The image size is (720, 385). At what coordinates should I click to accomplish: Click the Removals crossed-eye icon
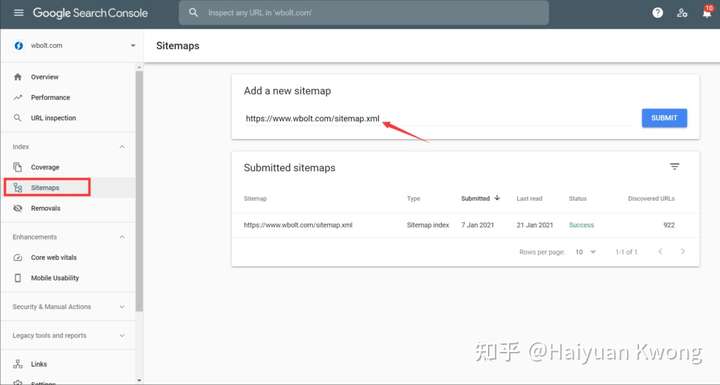click(x=17, y=208)
